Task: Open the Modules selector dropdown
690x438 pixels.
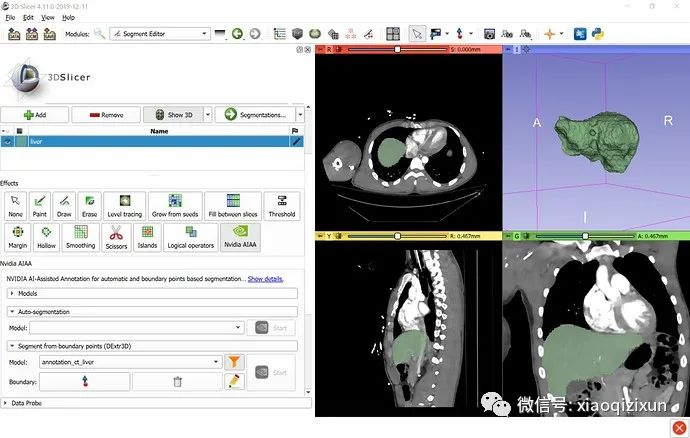Action: [160, 34]
